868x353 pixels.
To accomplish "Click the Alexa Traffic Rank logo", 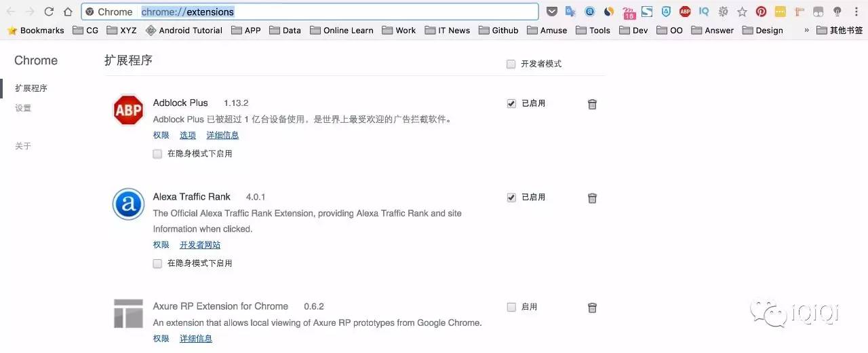I will coord(128,204).
